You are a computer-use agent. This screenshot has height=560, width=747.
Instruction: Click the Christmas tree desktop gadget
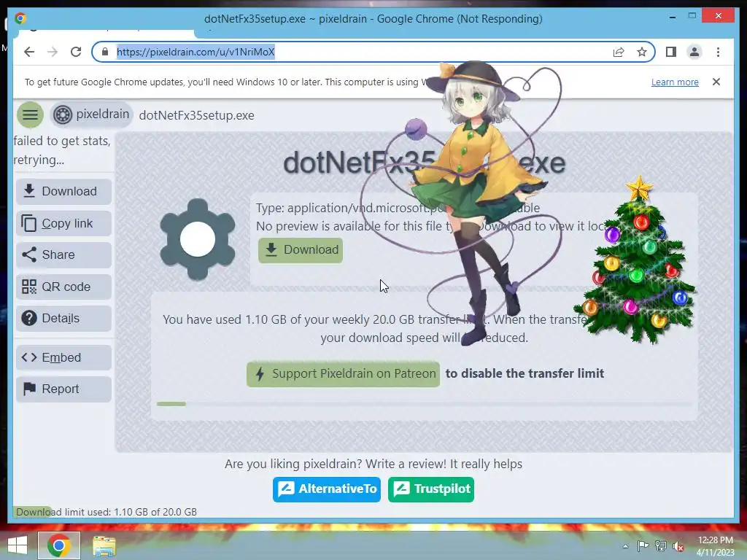pyautogui.click(x=636, y=260)
